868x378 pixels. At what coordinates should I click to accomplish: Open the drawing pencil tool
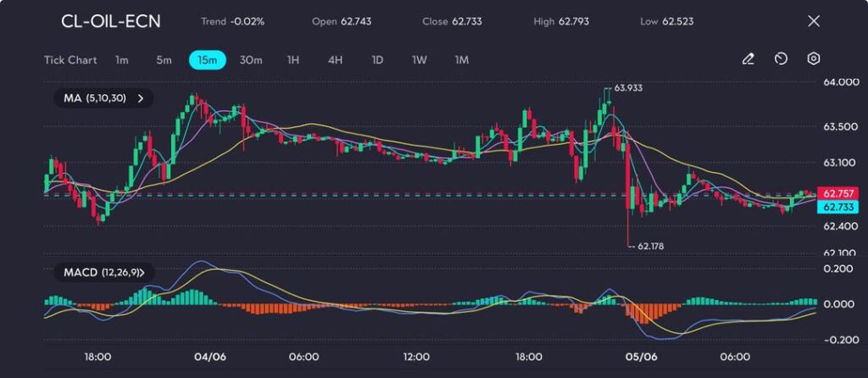pos(748,59)
